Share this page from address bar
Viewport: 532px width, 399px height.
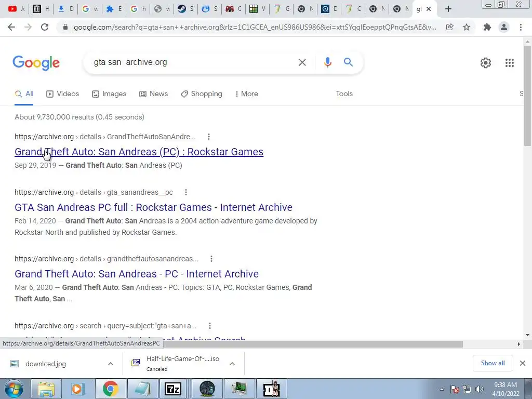click(x=450, y=27)
